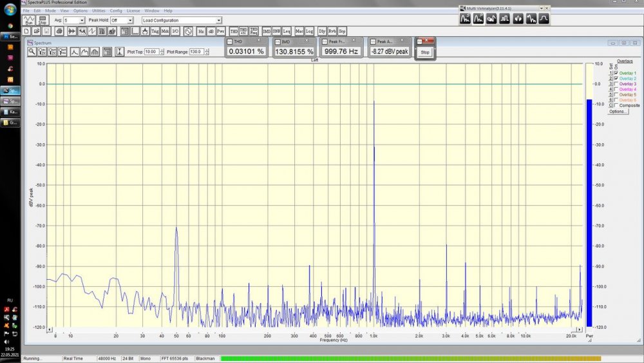Click the IMD measurement toolbar icon
This screenshot has width=644, height=363.
[266, 31]
